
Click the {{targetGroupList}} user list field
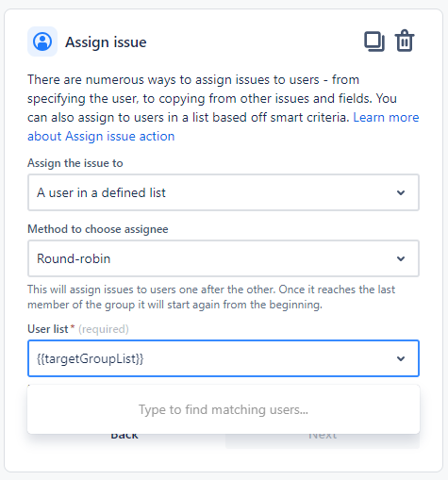point(224,358)
